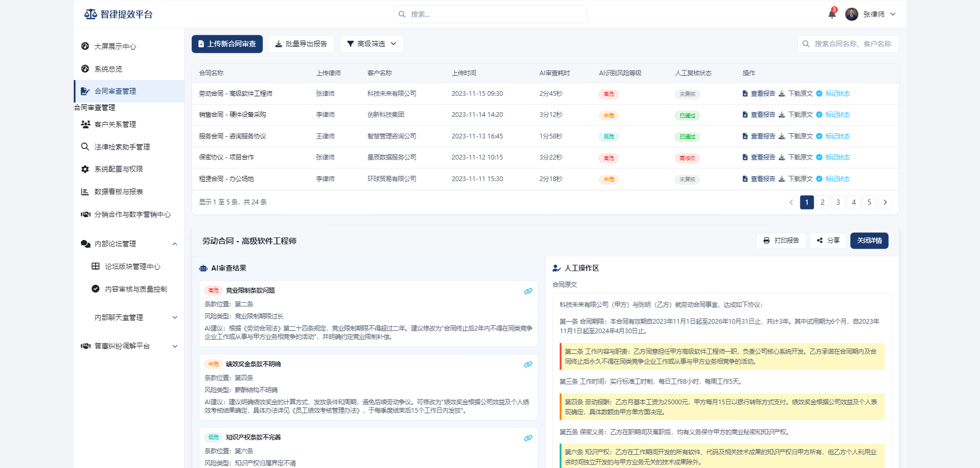Mark status for 劳动合同 - 高级软件工程师 row
This screenshot has height=468, width=980.
pyautogui.click(x=833, y=94)
